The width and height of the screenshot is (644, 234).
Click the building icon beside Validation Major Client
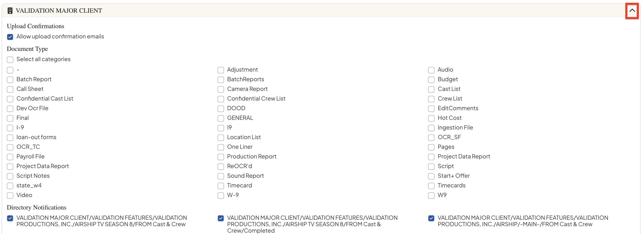point(10,11)
